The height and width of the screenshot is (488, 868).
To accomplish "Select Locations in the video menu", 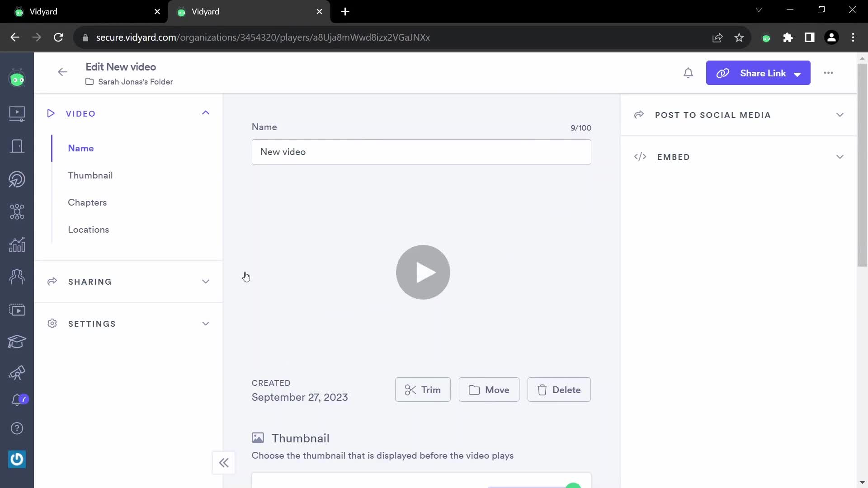I will [89, 230].
